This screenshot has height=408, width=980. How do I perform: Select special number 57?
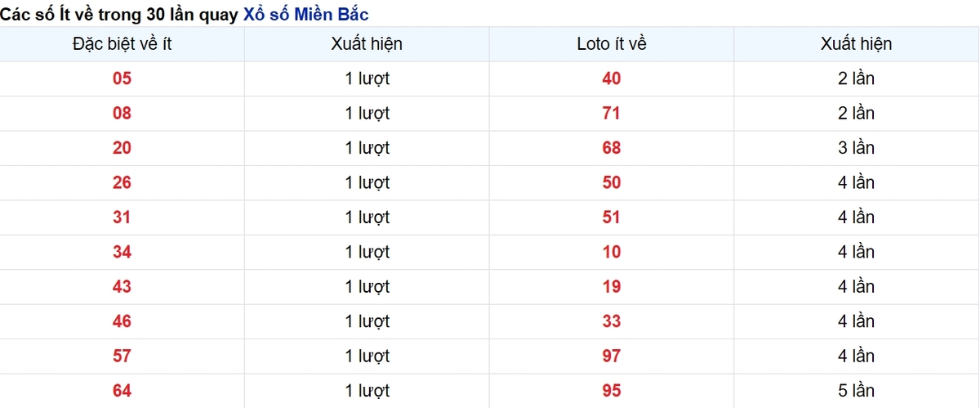coord(122,356)
